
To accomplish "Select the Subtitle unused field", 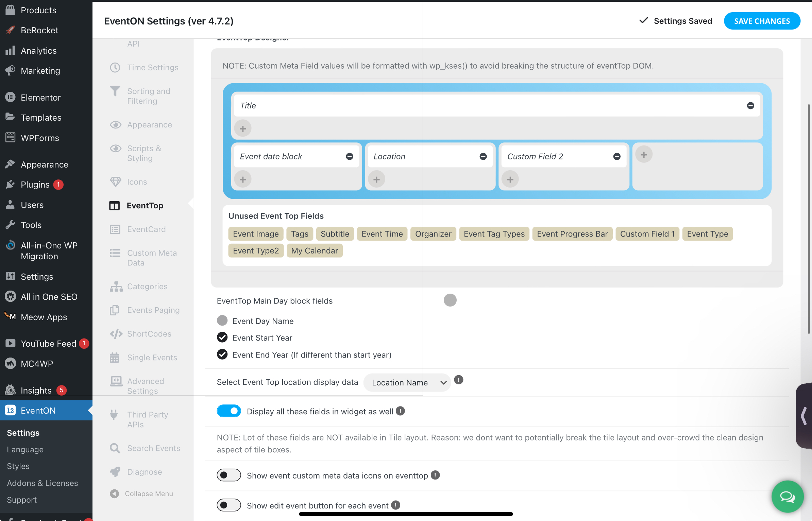I will 335,234.
